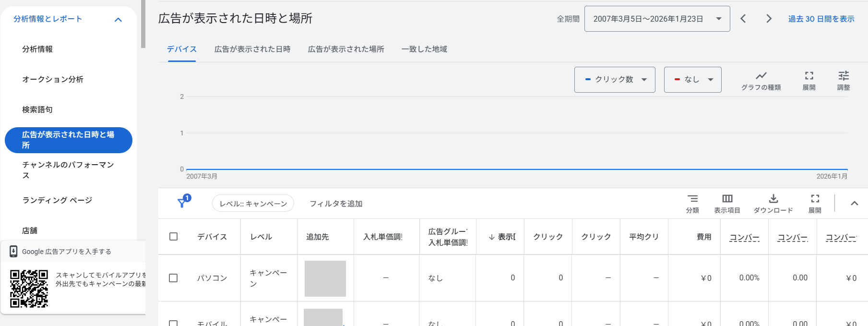Expand the table with 展開 icon
This screenshot has width=868, height=326.
(815, 199)
